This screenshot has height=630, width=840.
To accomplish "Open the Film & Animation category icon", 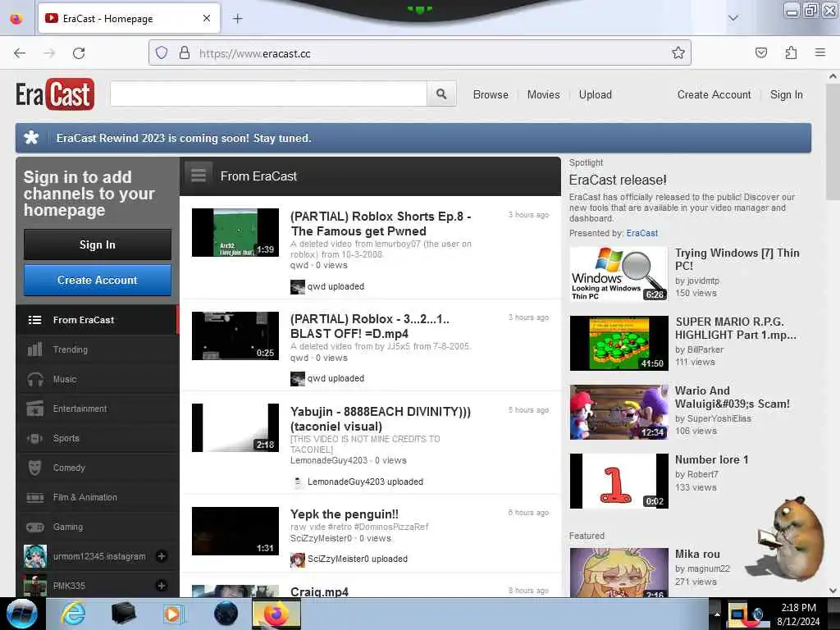I will tap(34, 498).
